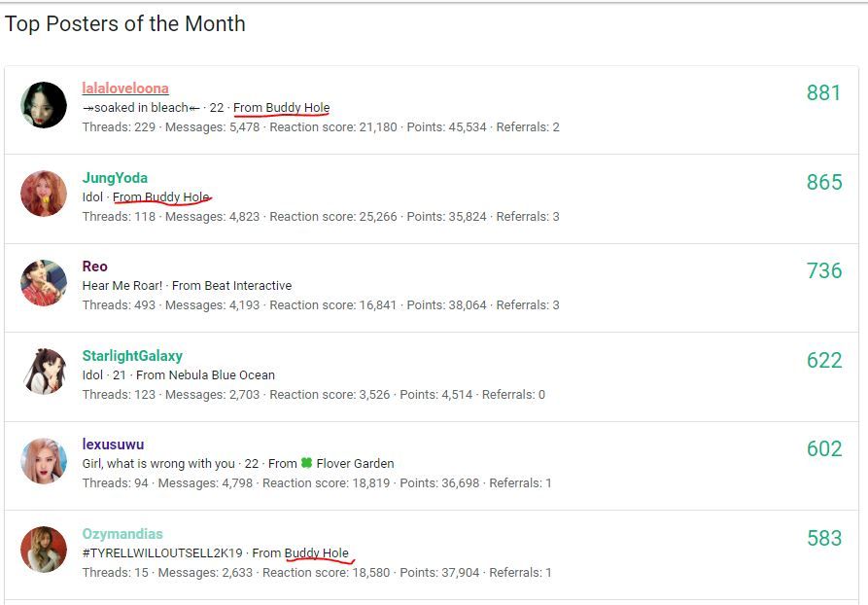Click Ozymandias's avatar image
The width and height of the screenshot is (868, 605).
tap(44, 549)
